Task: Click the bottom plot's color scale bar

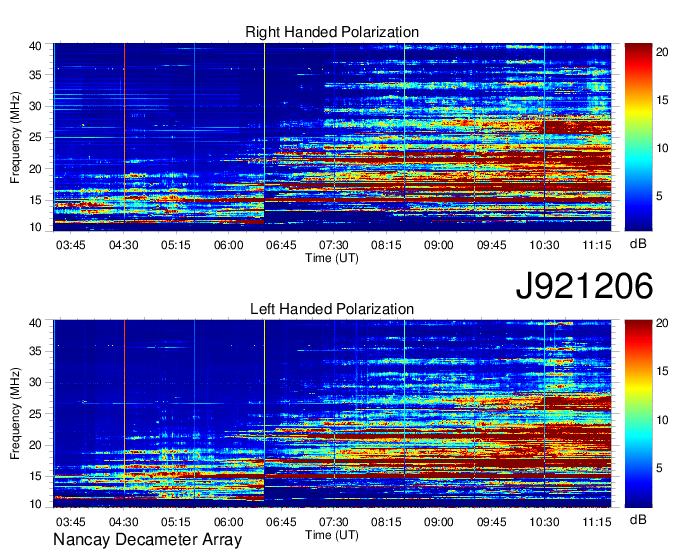Action: (x=638, y=414)
